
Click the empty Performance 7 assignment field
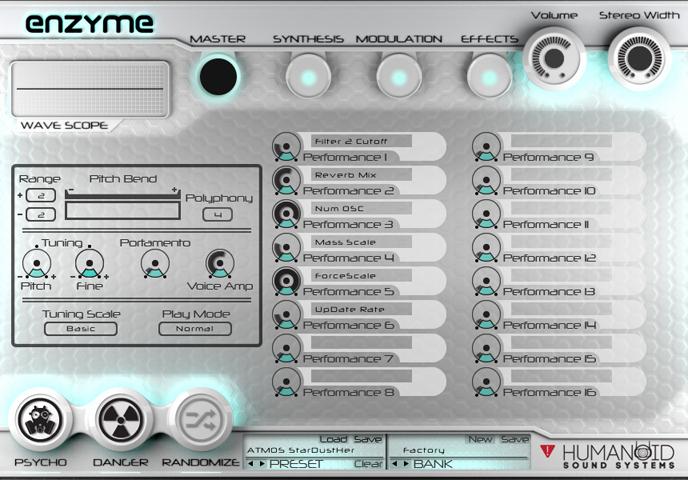(x=361, y=343)
